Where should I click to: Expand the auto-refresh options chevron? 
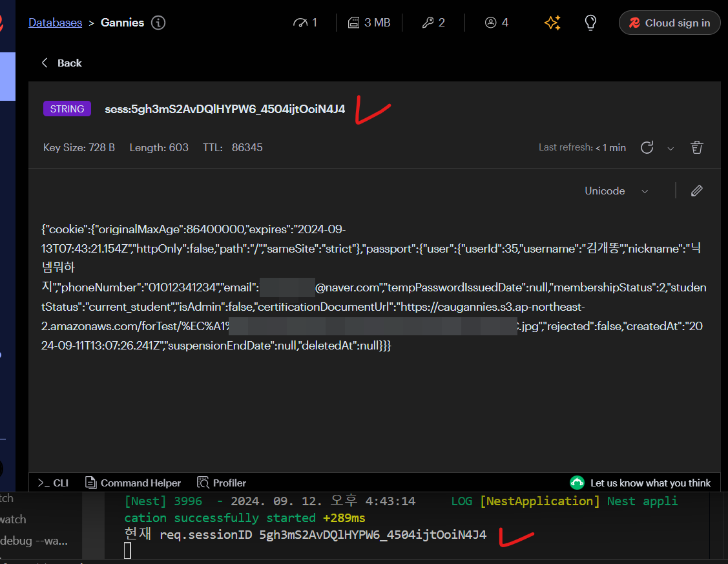[x=671, y=149]
